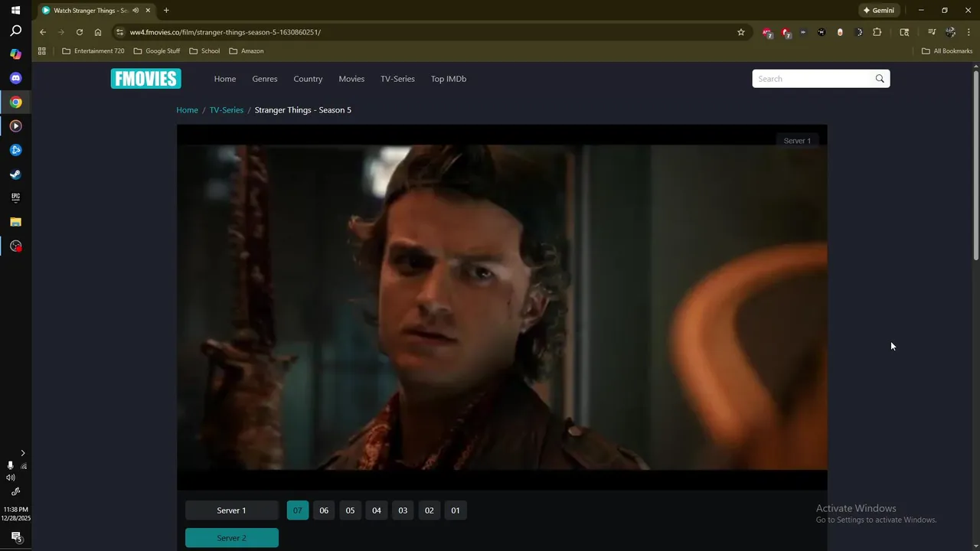Select episode 04

[377, 510]
